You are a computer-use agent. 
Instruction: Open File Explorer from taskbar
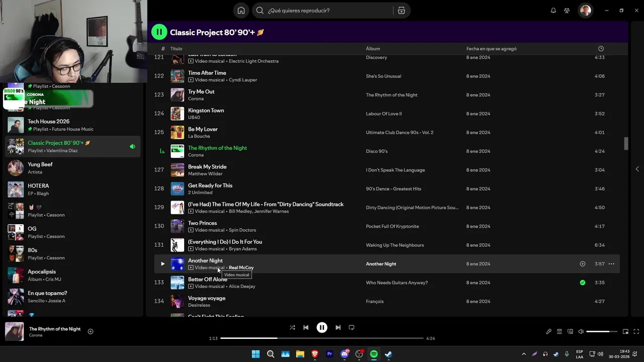click(300, 354)
